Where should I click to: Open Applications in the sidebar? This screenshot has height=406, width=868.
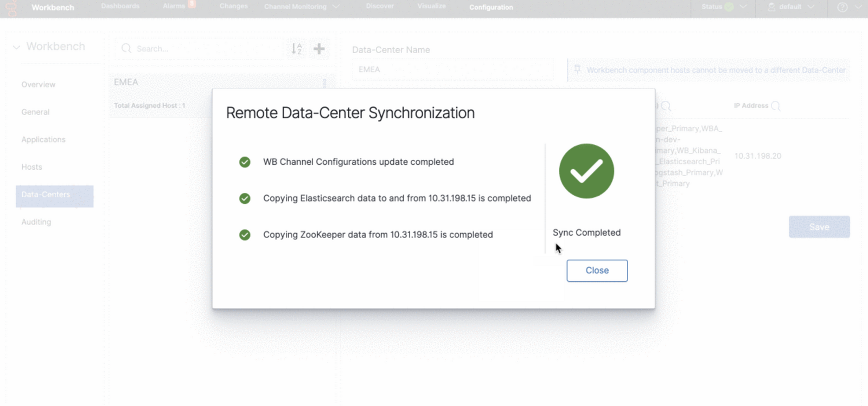[43, 139]
